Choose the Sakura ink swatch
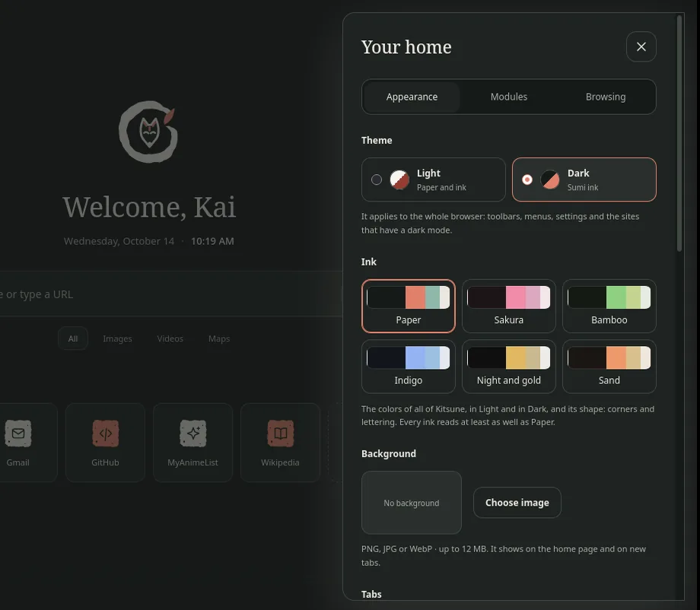The width and height of the screenshot is (700, 610). point(508,306)
